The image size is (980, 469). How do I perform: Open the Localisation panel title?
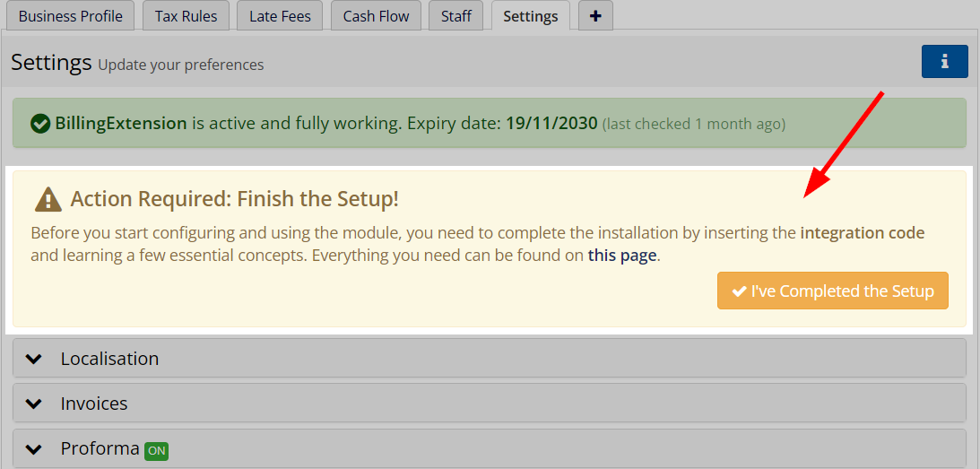pos(109,359)
